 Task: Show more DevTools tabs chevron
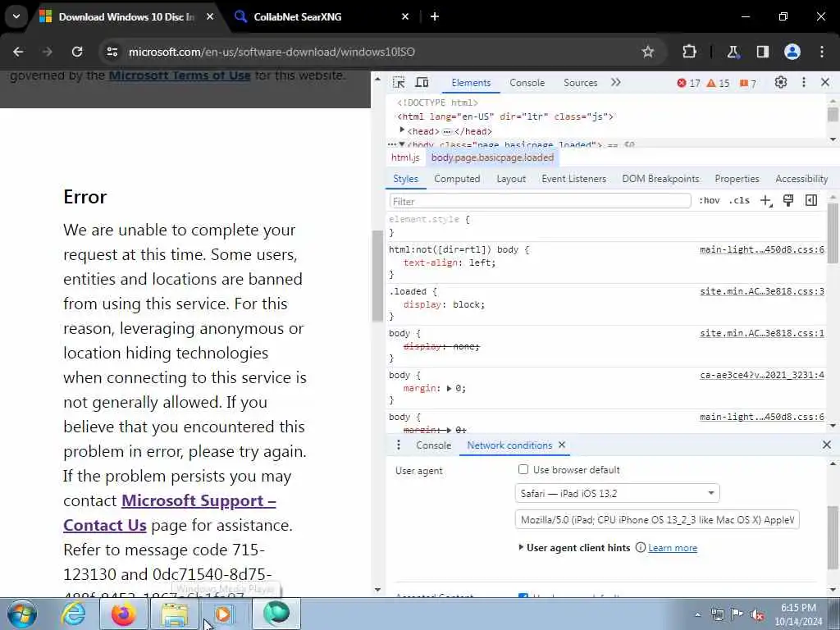(616, 83)
